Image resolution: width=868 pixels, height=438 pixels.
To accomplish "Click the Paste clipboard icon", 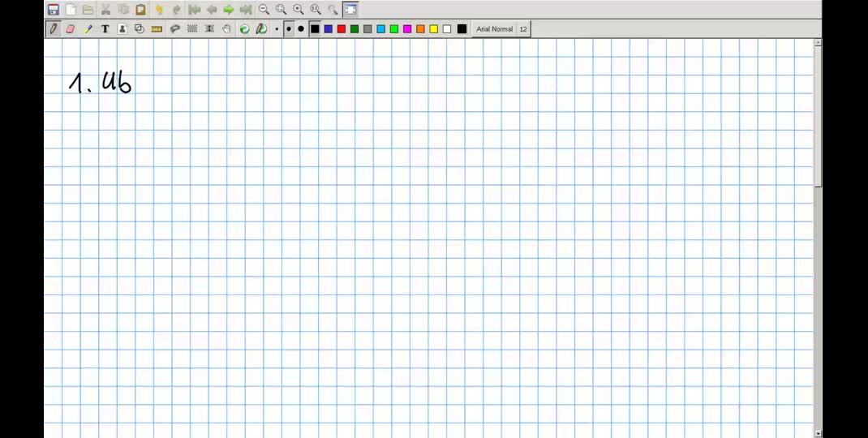I will pyautogui.click(x=140, y=10).
